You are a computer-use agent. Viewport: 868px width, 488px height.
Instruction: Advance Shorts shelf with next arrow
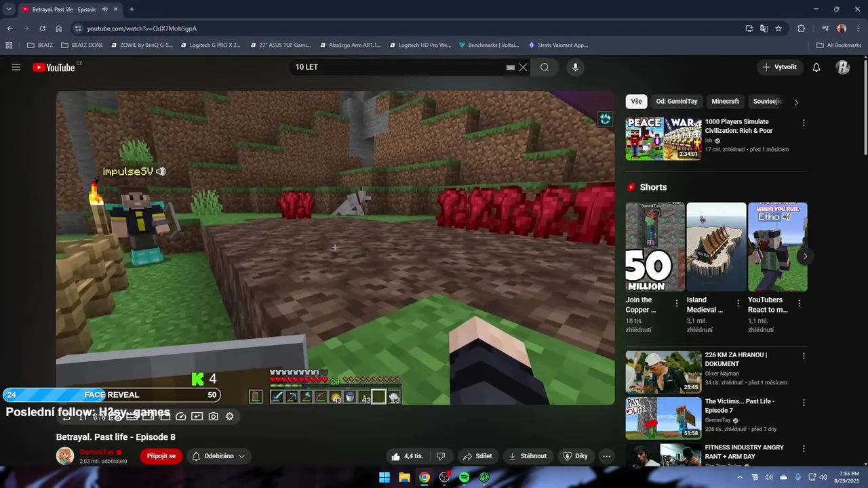pos(805,256)
